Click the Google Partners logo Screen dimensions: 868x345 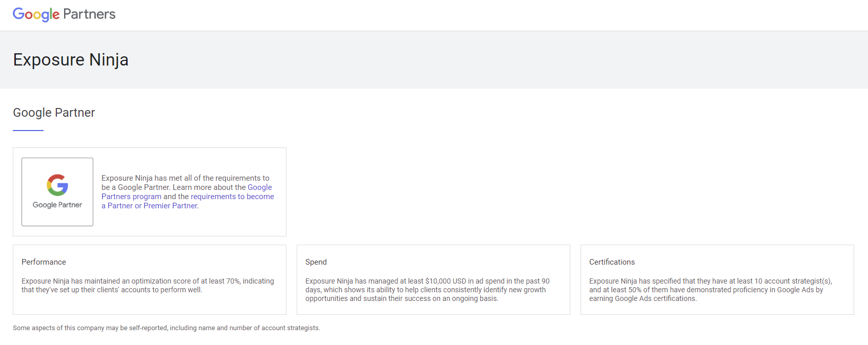click(64, 14)
